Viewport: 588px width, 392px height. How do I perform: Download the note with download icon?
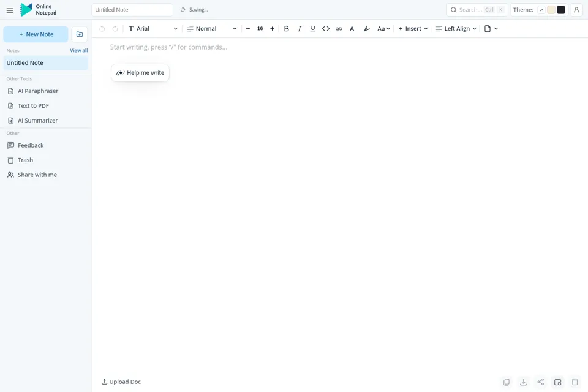point(524,382)
